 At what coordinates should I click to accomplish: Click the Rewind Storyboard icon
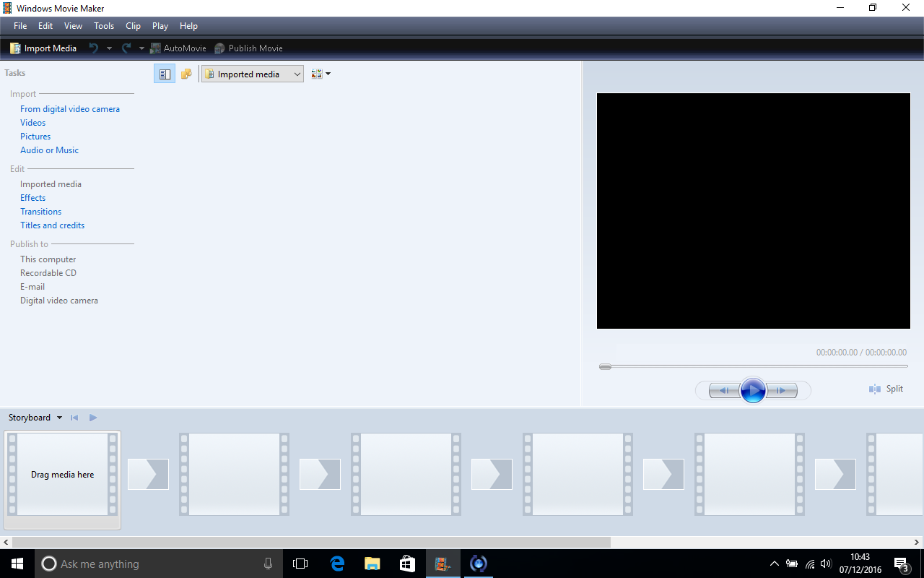[x=74, y=418]
